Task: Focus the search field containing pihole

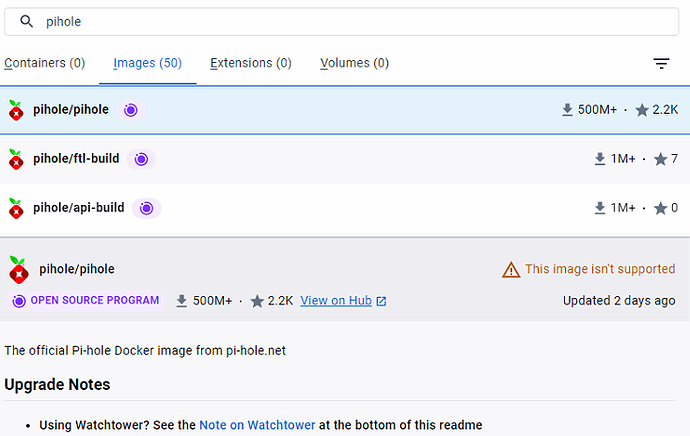Action: point(350,21)
